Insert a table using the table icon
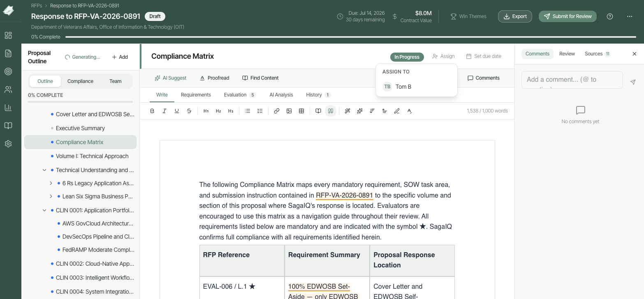Viewport: 644px width, 299px height. click(x=301, y=111)
